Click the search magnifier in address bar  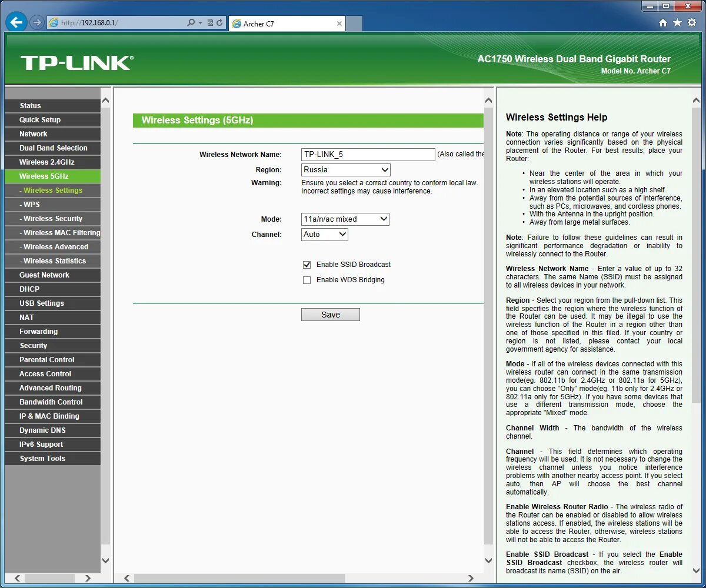point(191,23)
